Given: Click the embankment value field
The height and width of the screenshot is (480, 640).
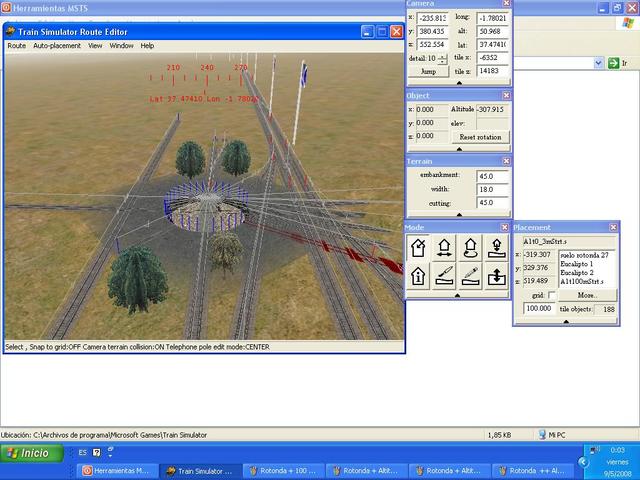Looking at the screenshot, I should click(x=492, y=175).
